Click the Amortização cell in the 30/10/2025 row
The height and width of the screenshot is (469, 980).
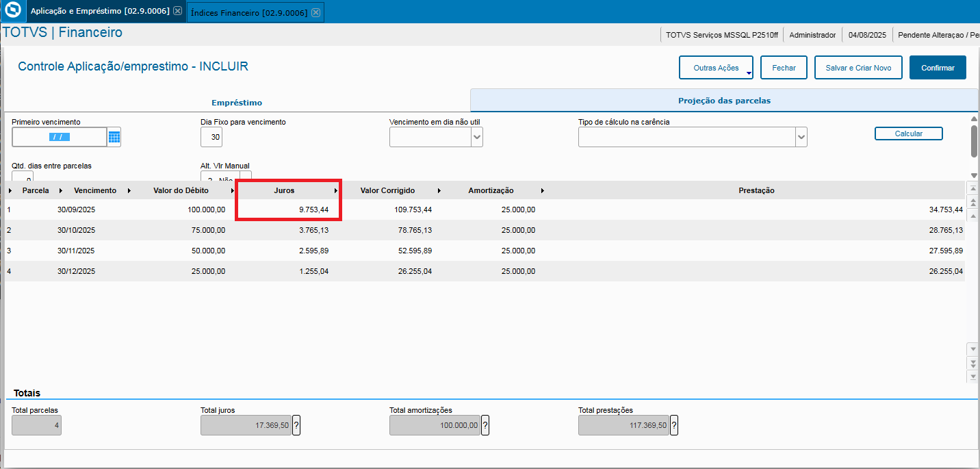coord(518,230)
